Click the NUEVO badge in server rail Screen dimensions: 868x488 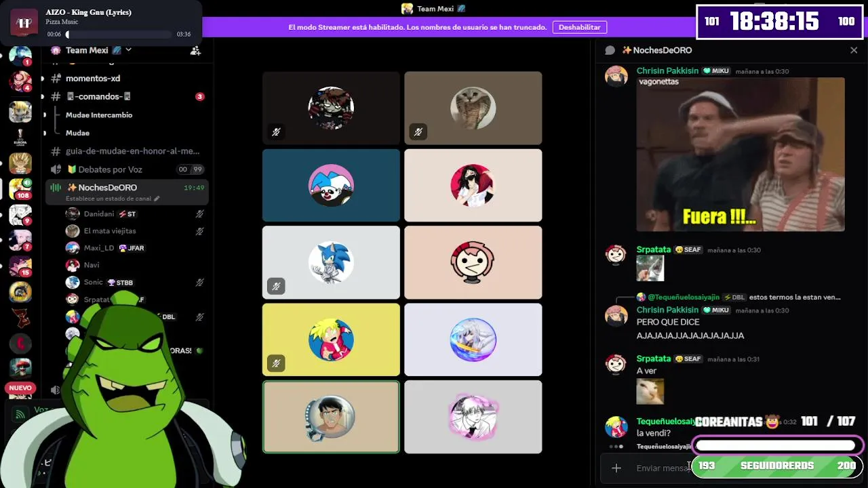pos(20,388)
